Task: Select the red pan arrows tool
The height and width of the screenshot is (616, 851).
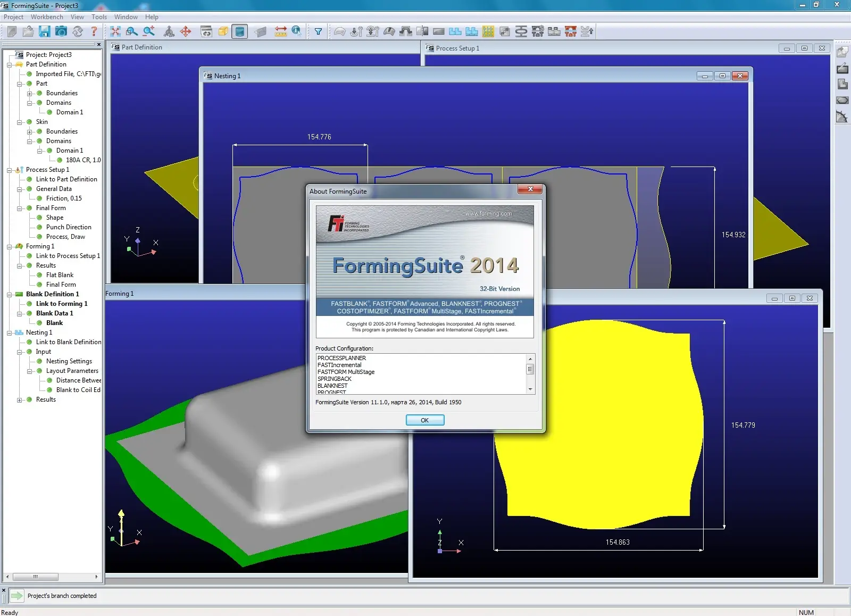Action: (x=186, y=31)
